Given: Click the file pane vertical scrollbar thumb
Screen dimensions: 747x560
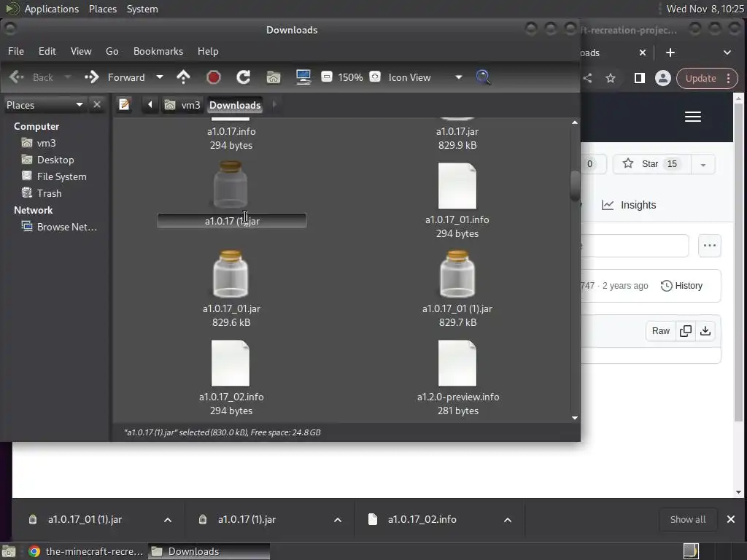Looking at the screenshot, I should tap(575, 186).
